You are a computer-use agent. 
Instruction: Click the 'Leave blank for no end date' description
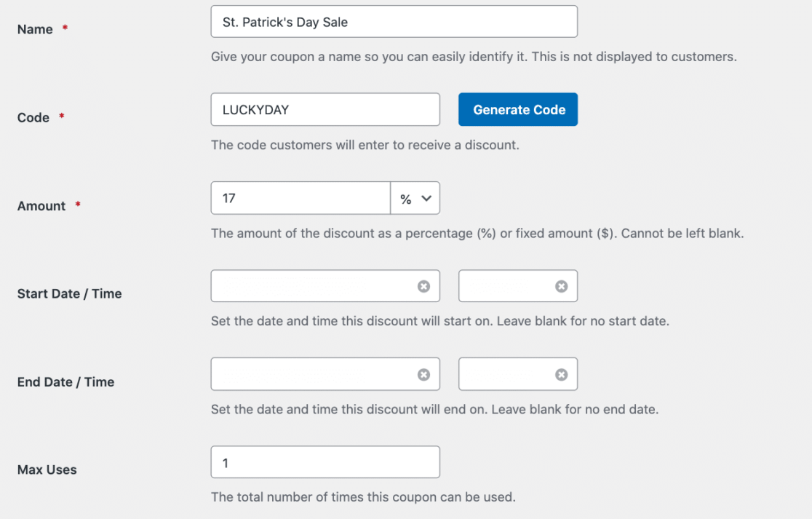tap(435, 409)
